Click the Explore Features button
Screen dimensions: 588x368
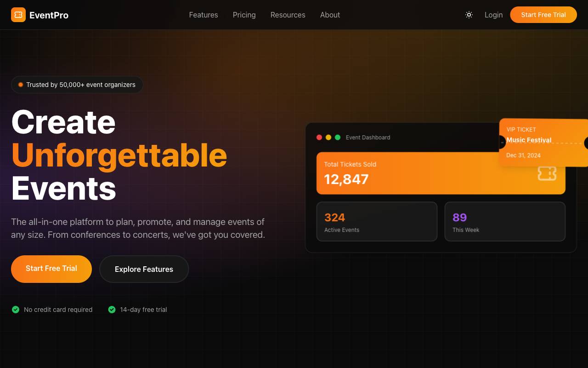pos(144,269)
